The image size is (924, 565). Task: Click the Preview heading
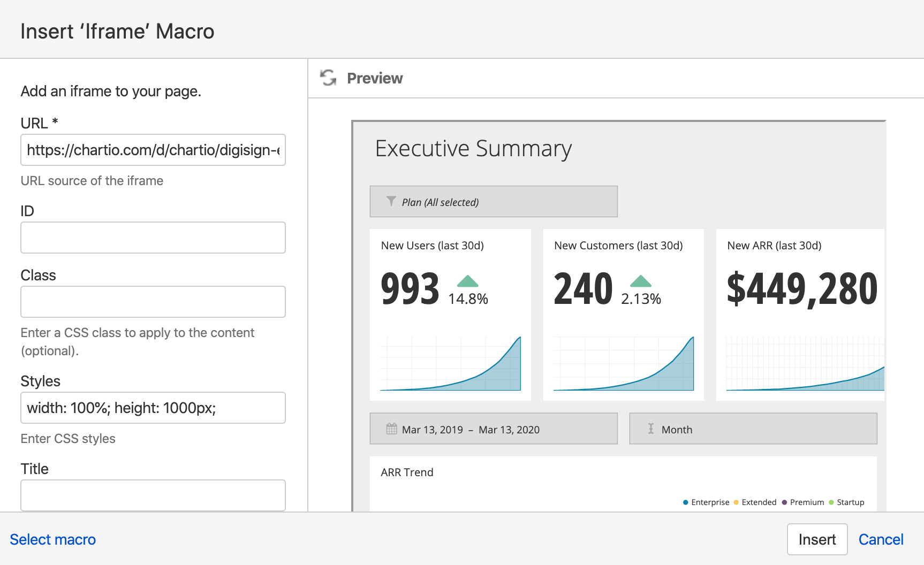tap(375, 78)
